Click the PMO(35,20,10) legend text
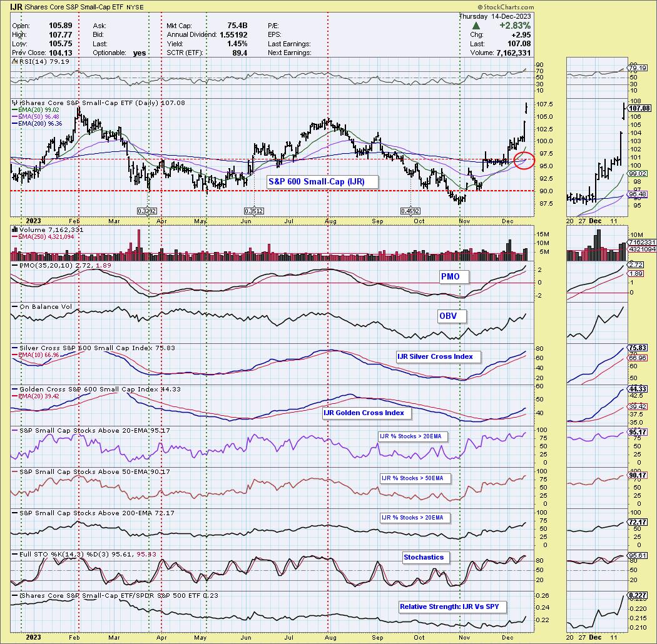The image size is (657, 644). click(65, 266)
